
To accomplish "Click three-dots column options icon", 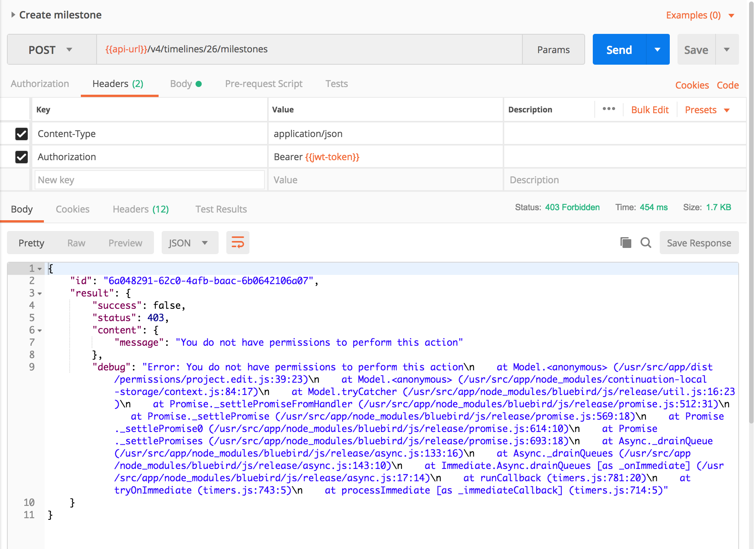I will click(x=609, y=109).
